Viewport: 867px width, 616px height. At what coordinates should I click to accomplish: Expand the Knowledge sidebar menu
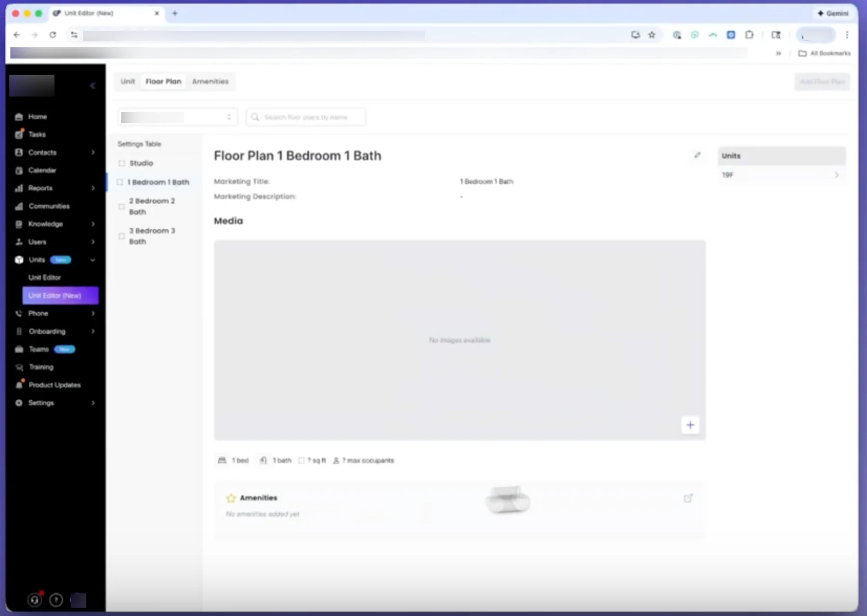coord(93,224)
